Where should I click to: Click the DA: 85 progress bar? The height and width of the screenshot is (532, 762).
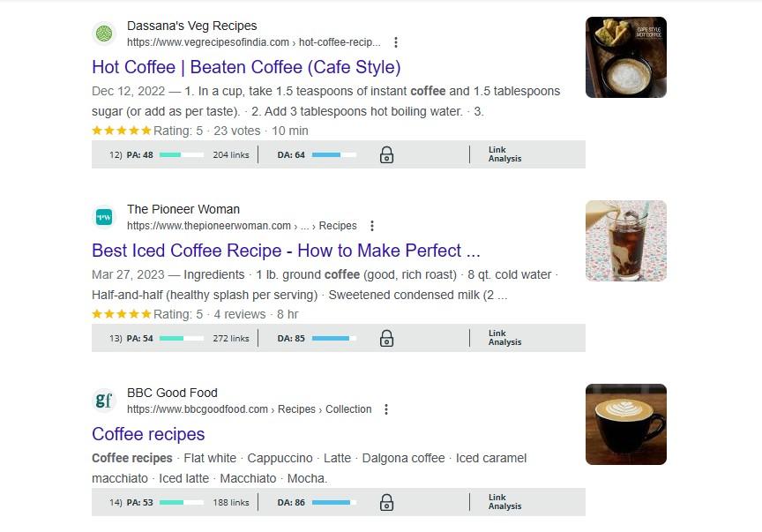(334, 338)
